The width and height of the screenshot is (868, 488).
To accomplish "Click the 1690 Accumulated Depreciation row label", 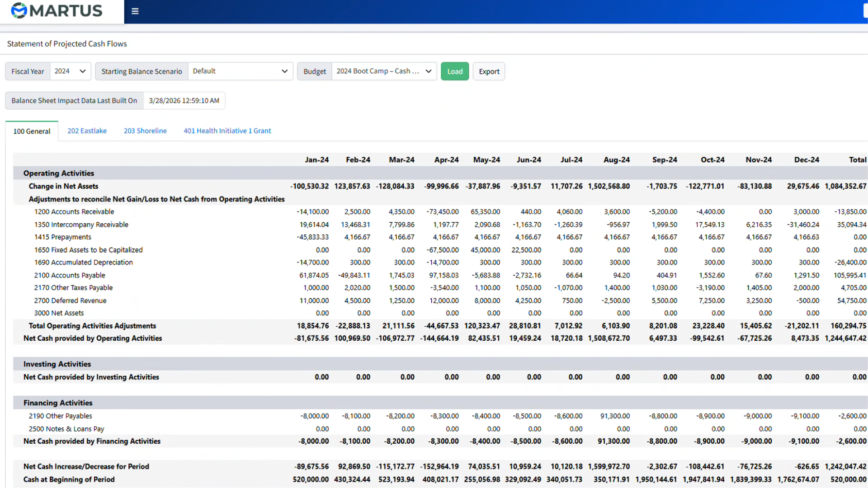I will pos(84,263).
